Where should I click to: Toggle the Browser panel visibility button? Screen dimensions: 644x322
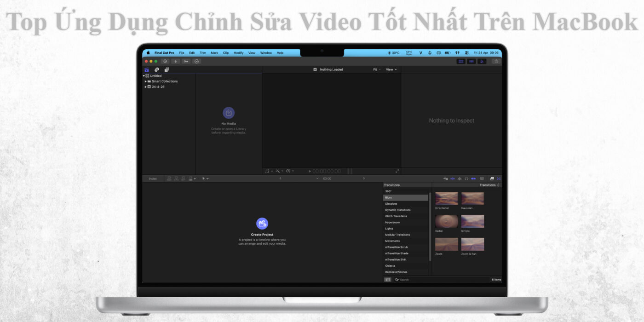(461, 61)
